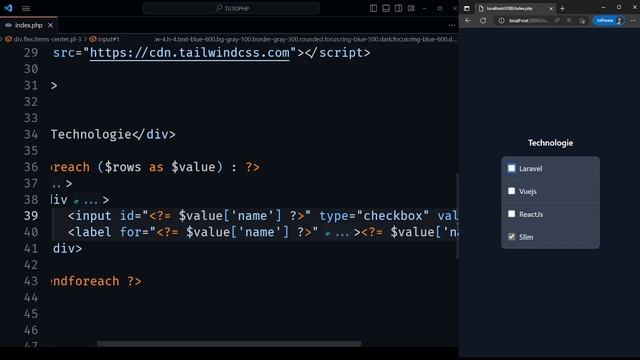The width and height of the screenshot is (640, 360).
Task: Close the localhost browser tab
Action: tap(551, 8)
